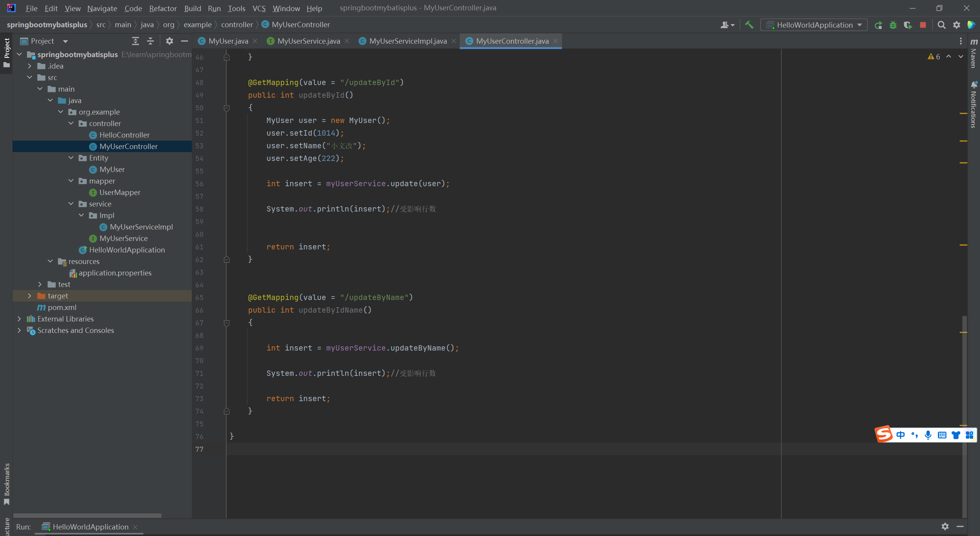Start debugging with the bug icon
The height and width of the screenshot is (536, 980).
coord(893,25)
